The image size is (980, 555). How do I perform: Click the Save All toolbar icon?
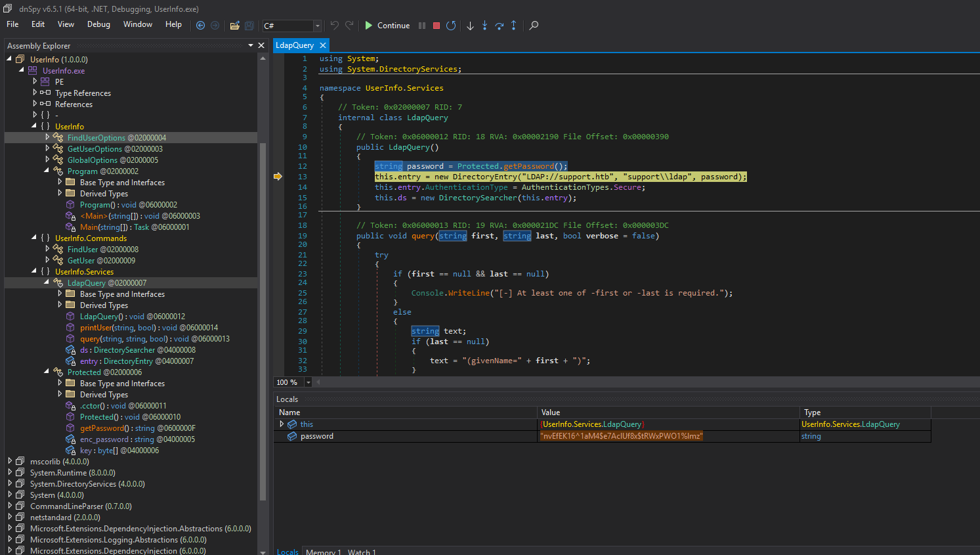[x=249, y=26]
